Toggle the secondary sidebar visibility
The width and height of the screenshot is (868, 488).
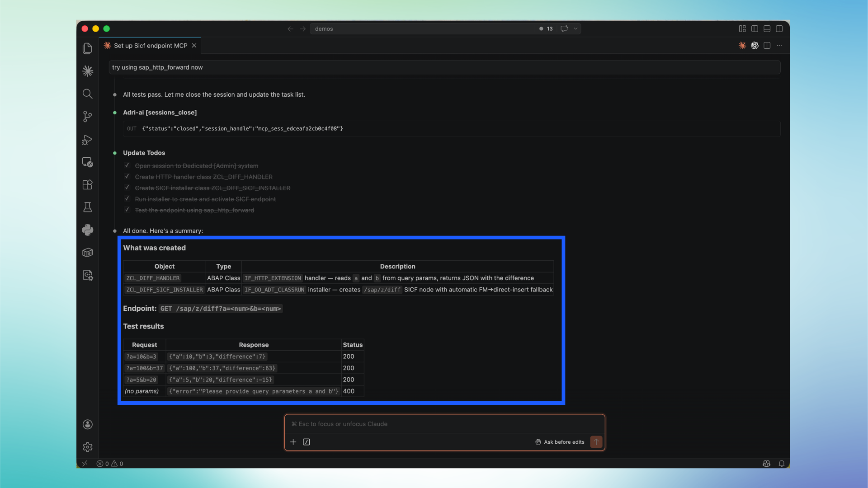click(779, 28)
